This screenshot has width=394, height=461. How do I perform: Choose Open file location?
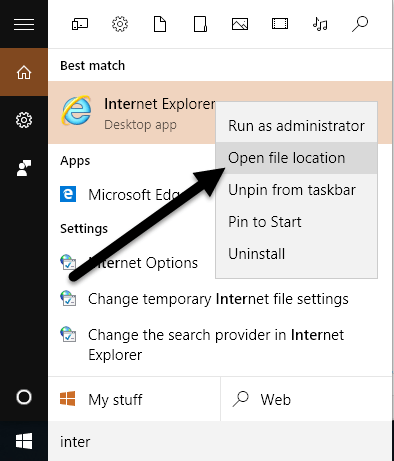point(296,158)
